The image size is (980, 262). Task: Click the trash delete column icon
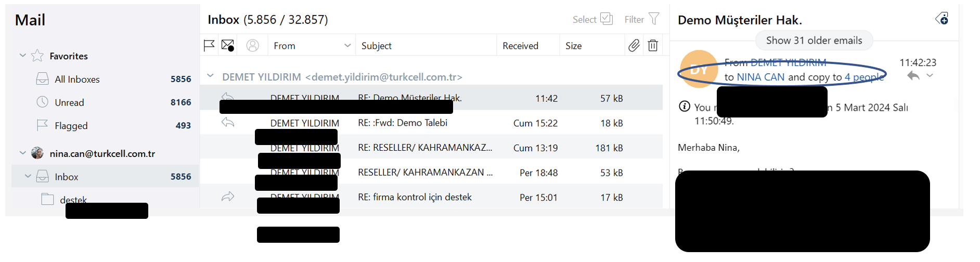point(653,46)
